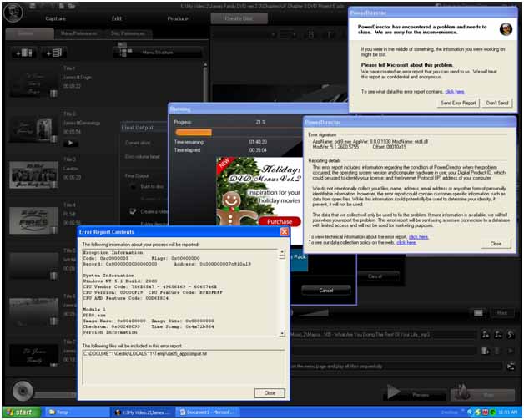Click the orange burning progress bar
Viewport: 524px width, 420px height.
tap(194, 133)
